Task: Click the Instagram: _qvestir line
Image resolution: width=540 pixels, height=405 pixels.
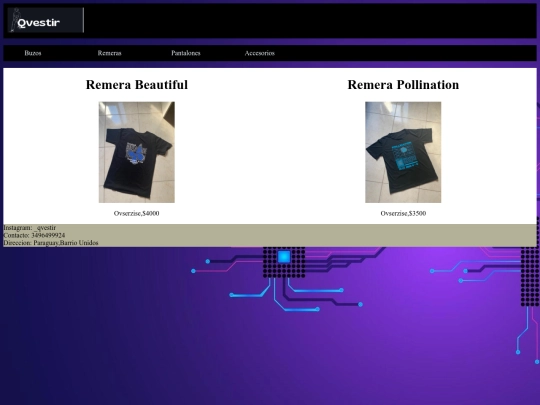Action: click(x=30, y=228)
